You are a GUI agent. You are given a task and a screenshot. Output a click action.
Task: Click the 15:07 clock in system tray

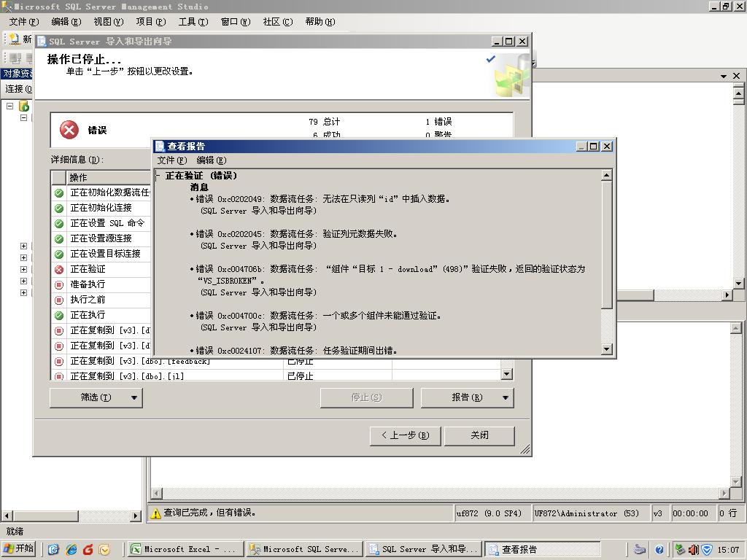point(729,550)
